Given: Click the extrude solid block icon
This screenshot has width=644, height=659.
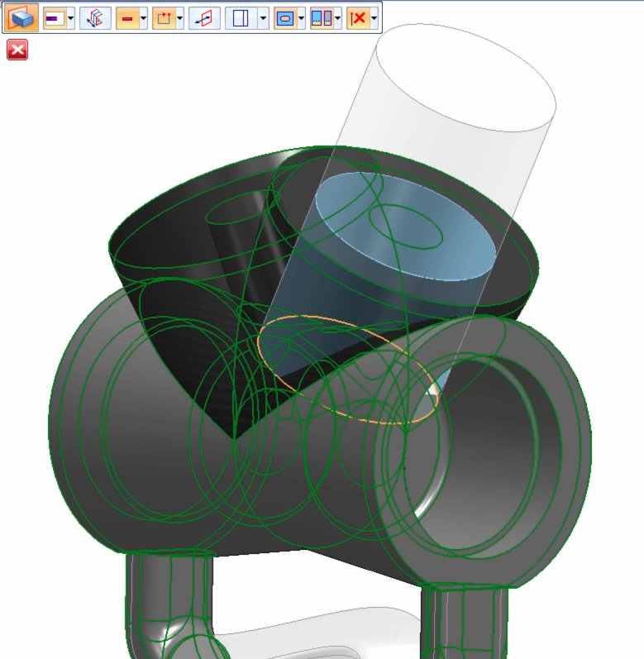Looking at the screenshot, I should pos(21,17).
